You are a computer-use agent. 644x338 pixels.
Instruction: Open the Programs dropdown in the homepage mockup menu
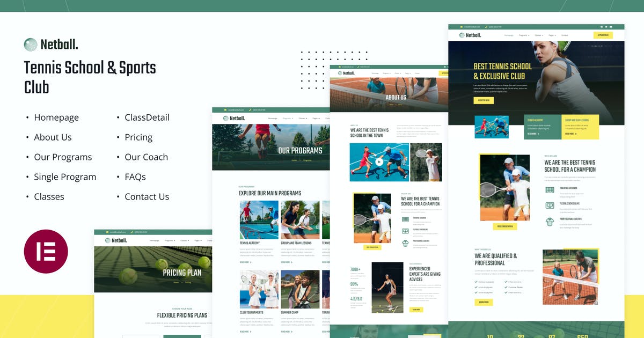[524, 35]
